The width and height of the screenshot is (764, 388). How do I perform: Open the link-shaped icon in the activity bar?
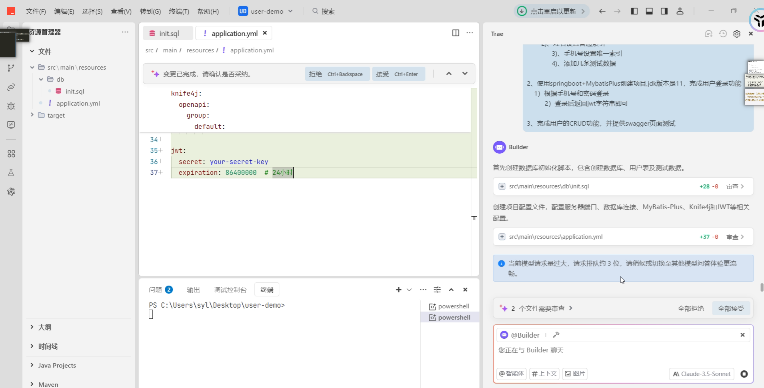pos(11,87)
